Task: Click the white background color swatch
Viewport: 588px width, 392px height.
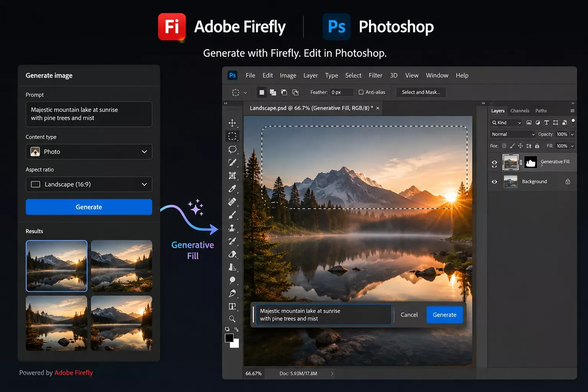Action: 235,344
